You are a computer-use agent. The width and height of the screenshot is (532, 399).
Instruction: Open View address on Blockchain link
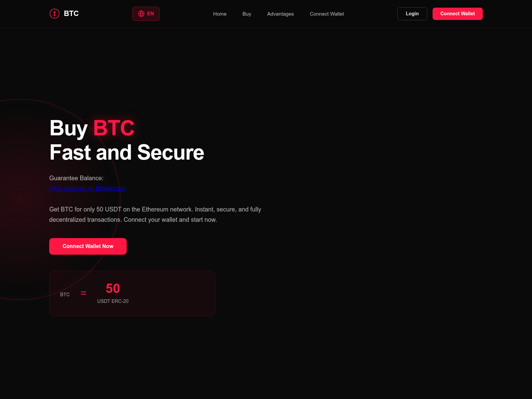coord(87,189)
